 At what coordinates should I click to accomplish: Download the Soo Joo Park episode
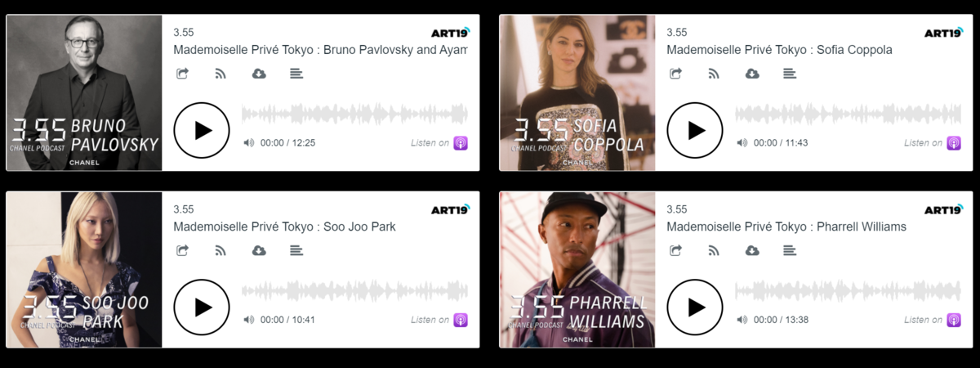pos(259,250)
